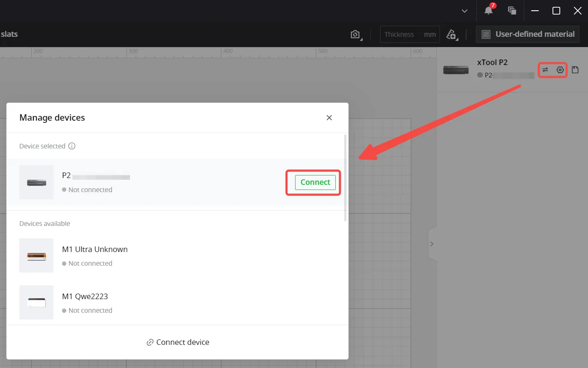Maximize the application window
Screen dimensions: 588x368
tap(556, 11)
